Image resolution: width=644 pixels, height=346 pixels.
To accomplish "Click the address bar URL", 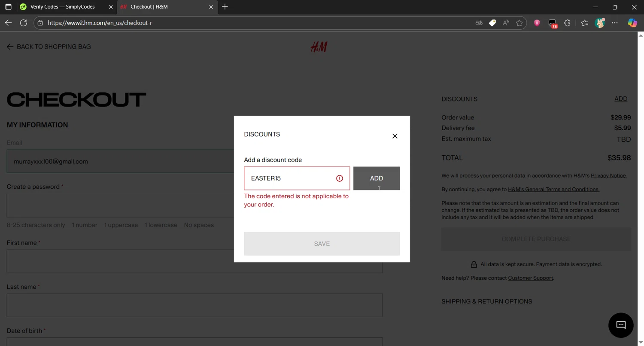I will (100, 23).
